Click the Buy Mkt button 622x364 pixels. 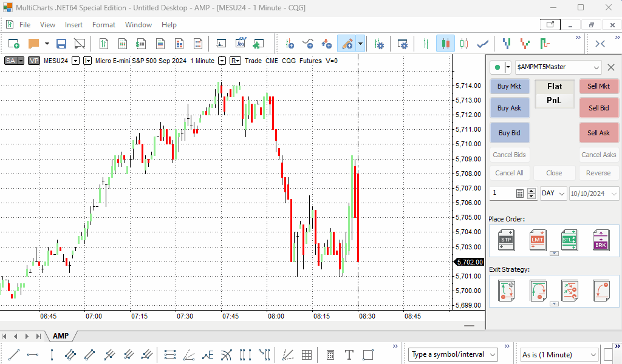(x=509, y=86)
